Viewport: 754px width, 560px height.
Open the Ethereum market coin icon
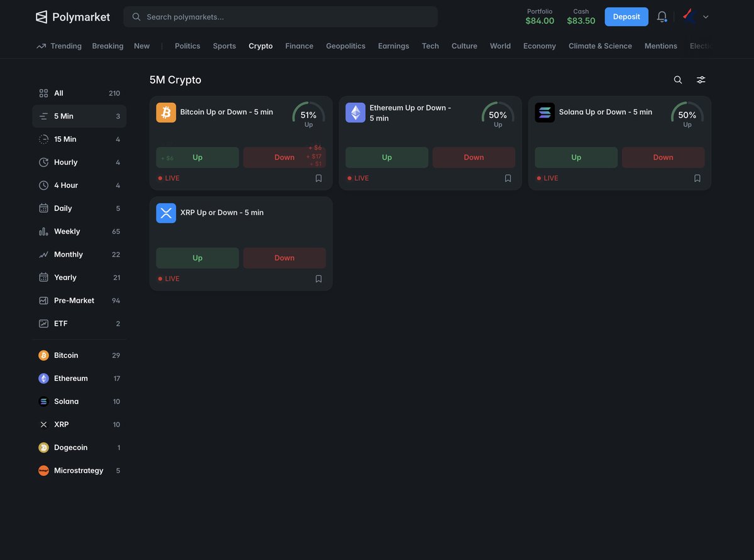(x=356, y=112)
